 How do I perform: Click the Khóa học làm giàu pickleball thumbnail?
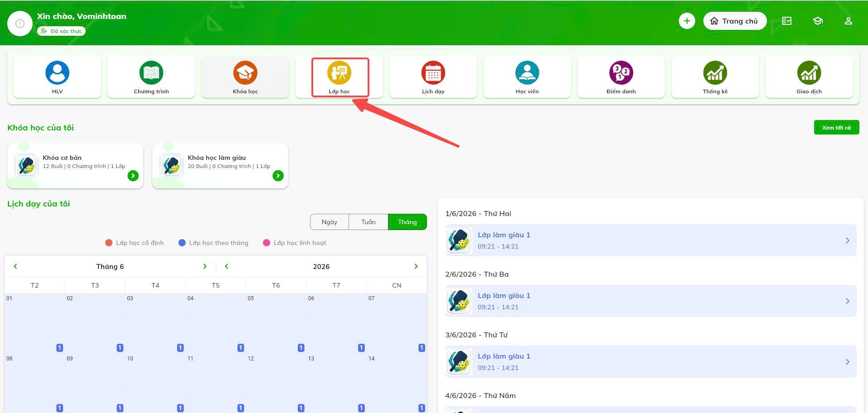tap(171, 165)
